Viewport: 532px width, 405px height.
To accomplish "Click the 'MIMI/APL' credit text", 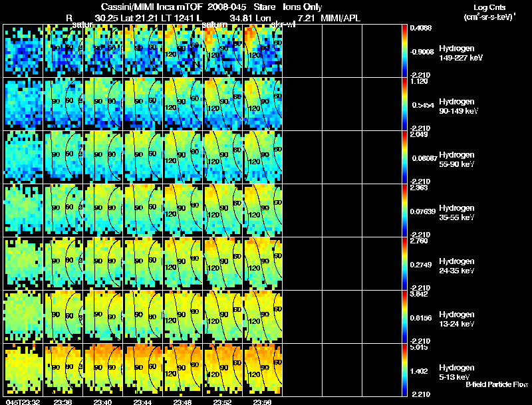I will (x=340, y=19).
